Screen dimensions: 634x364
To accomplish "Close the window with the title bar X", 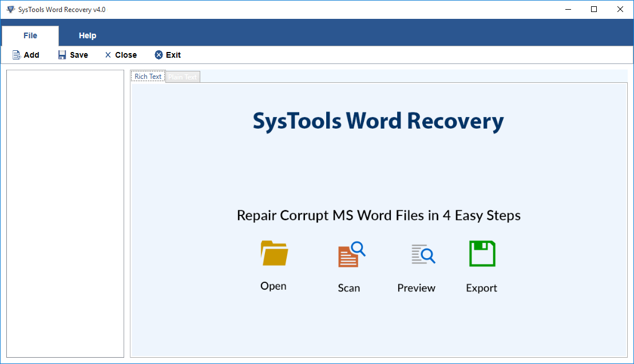I will pos(620,9).
